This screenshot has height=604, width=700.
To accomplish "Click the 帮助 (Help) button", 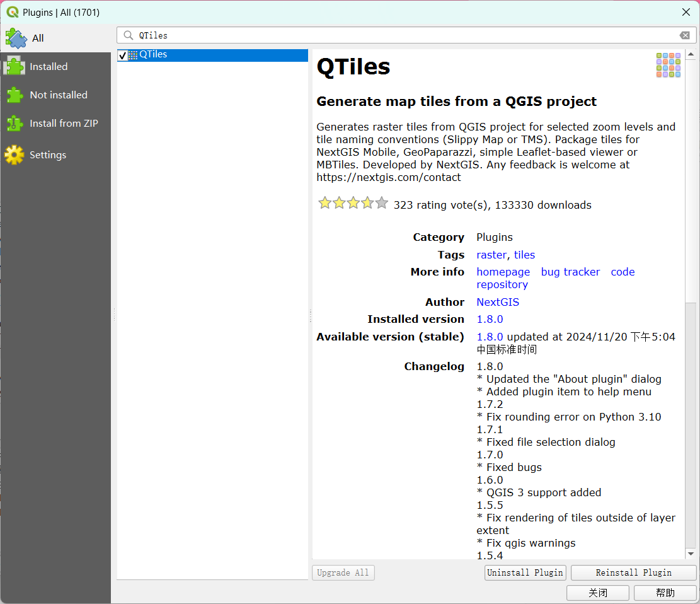I will [665, 593].
